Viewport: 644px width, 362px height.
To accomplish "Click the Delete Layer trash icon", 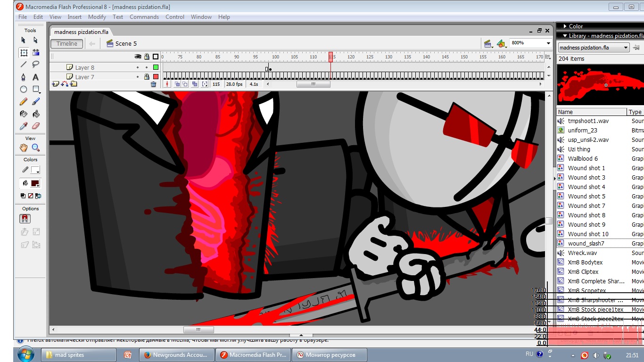I will coord(153,84).
